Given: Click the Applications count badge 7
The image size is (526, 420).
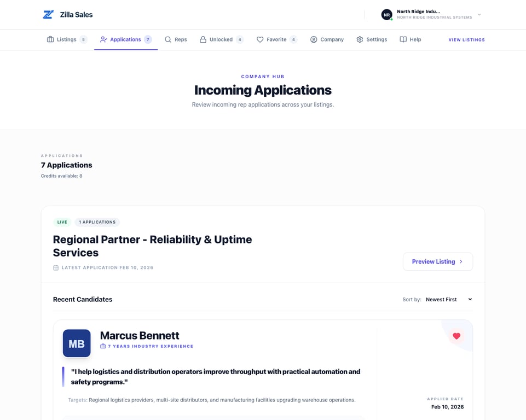Looking at the screenshot, I should [x=148, y=39].
